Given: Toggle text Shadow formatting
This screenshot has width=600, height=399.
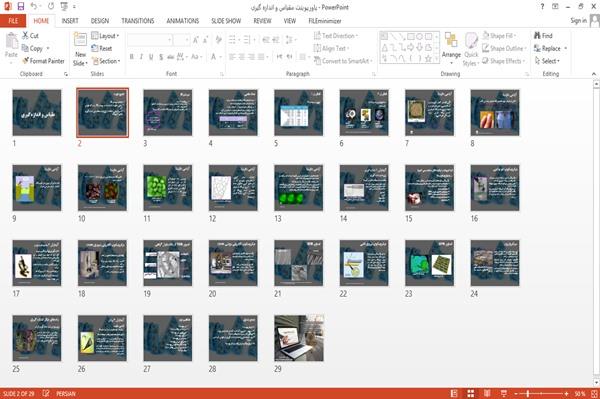Looking at the screenshot, I should [x=161, y=57].
